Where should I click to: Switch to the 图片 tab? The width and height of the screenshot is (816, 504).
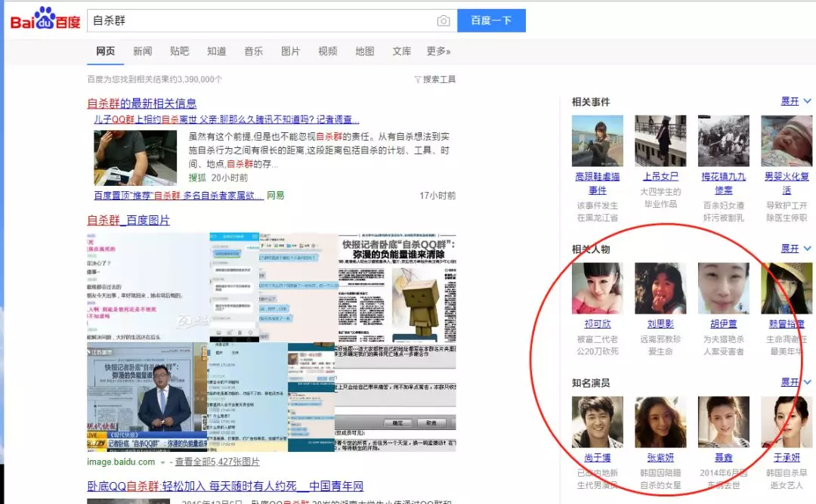click(x=290, y=51)
